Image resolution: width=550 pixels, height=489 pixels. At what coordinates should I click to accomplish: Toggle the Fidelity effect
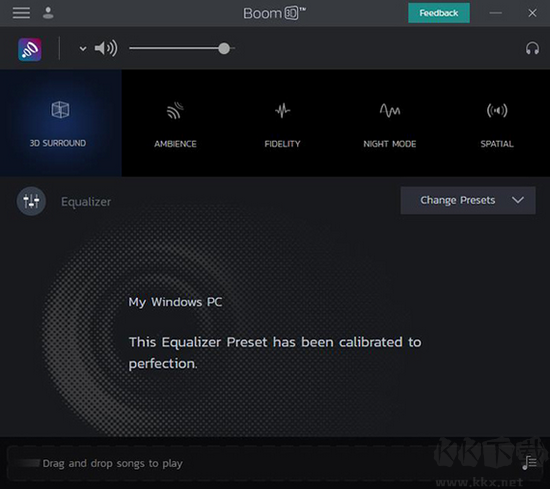coord(282,124)
